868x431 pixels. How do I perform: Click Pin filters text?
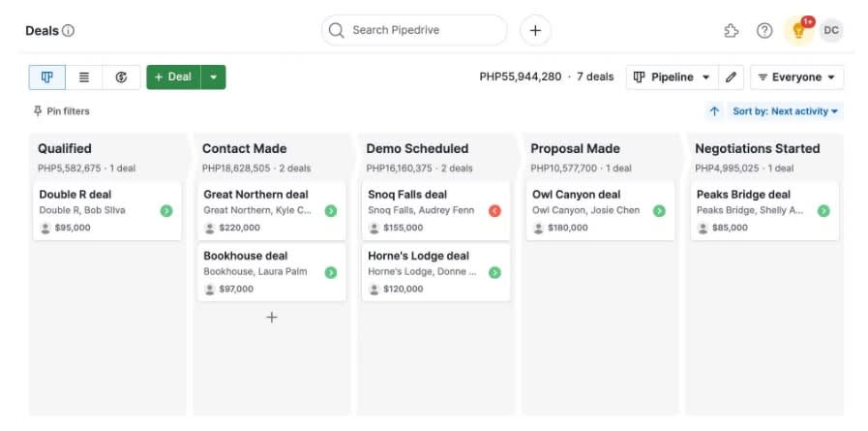(x=68, y=111)
